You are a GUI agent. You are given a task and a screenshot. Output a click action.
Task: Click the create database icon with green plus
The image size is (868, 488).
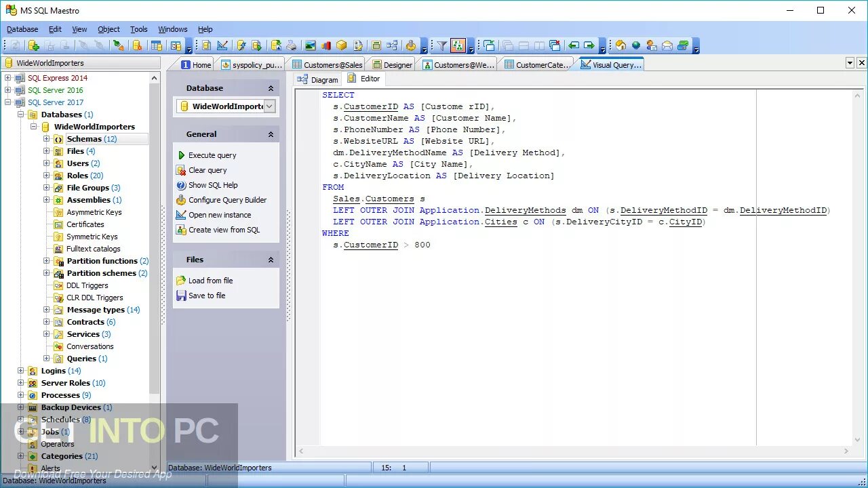coord(33,45)
